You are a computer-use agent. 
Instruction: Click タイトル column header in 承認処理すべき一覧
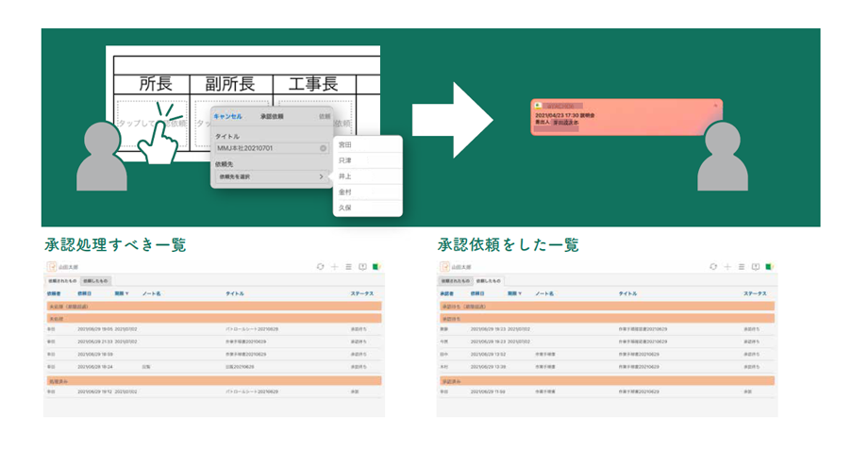(x=235, y=293)
